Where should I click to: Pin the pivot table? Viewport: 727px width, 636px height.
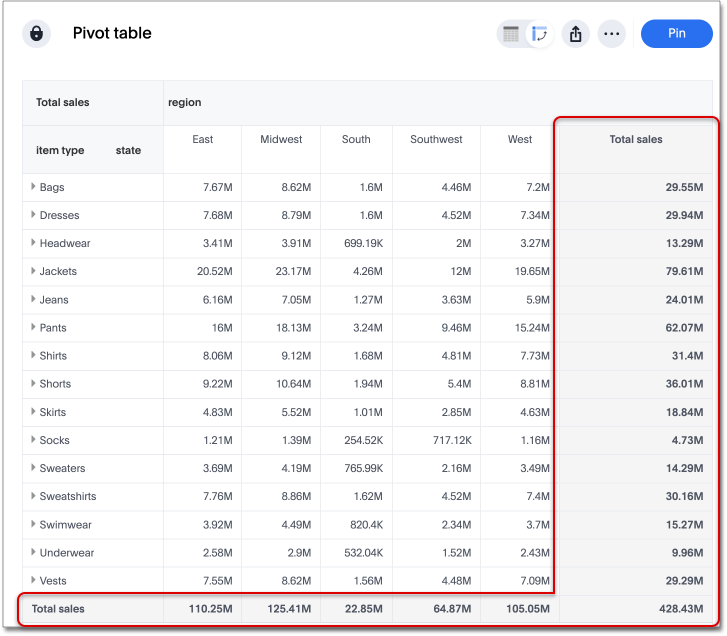[x=676, y=33]
